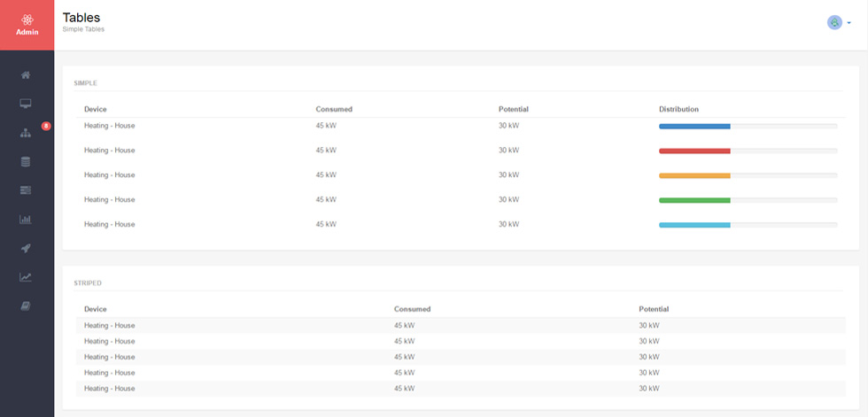Screen dimensions: 868x417
Task: Open the Home icon in sidebar
Action: coord(26,74)
